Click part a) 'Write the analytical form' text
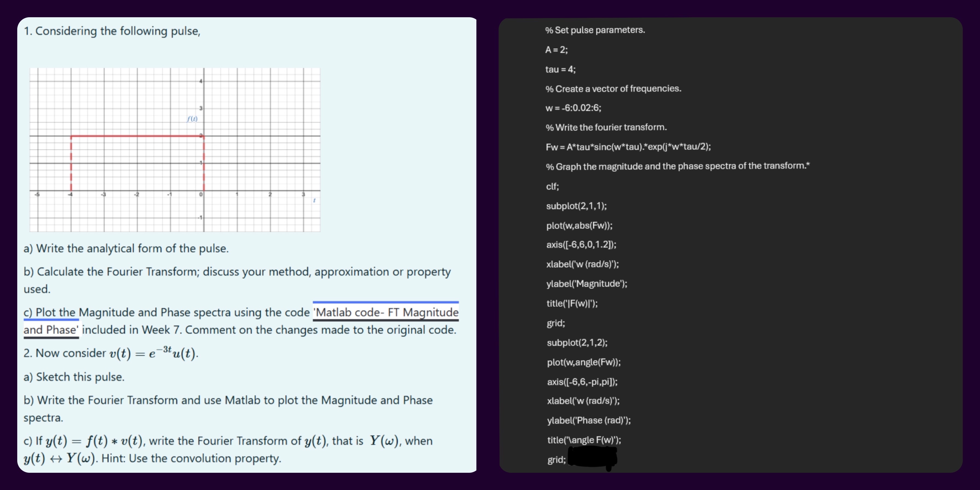 (126, 248)
